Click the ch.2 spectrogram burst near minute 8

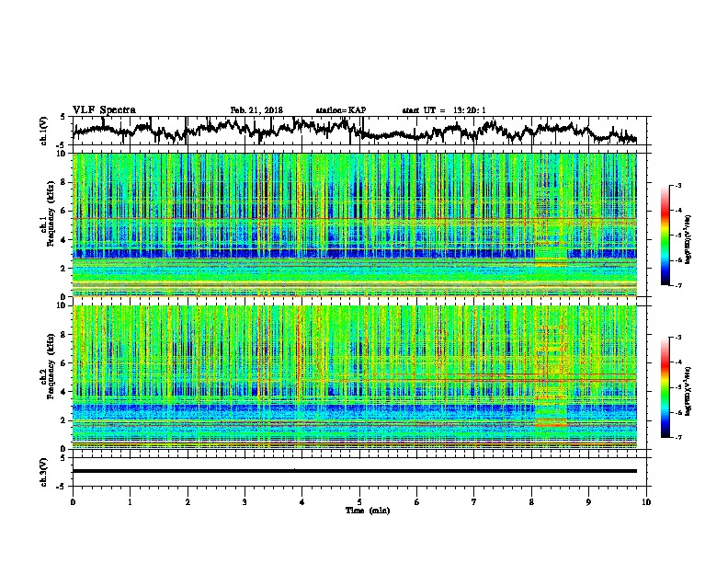[552, 376]
